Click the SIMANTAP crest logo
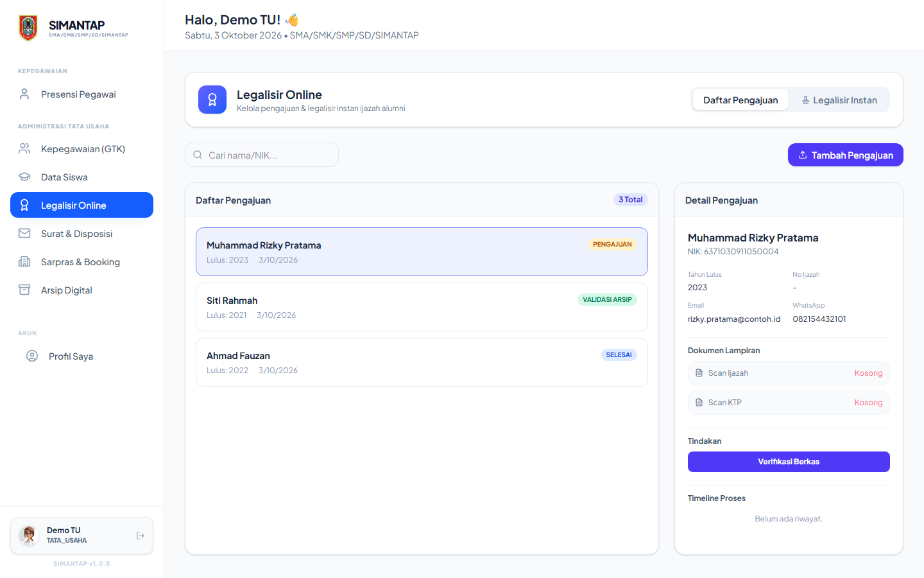 [28, 28]
